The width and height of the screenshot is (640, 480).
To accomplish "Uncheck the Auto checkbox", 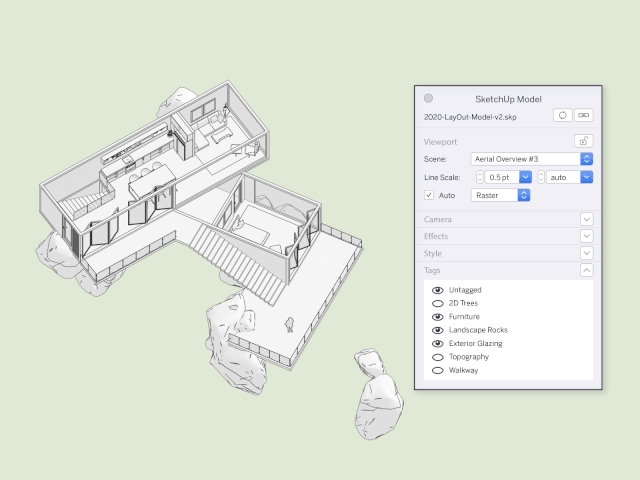I will (430, 195).
